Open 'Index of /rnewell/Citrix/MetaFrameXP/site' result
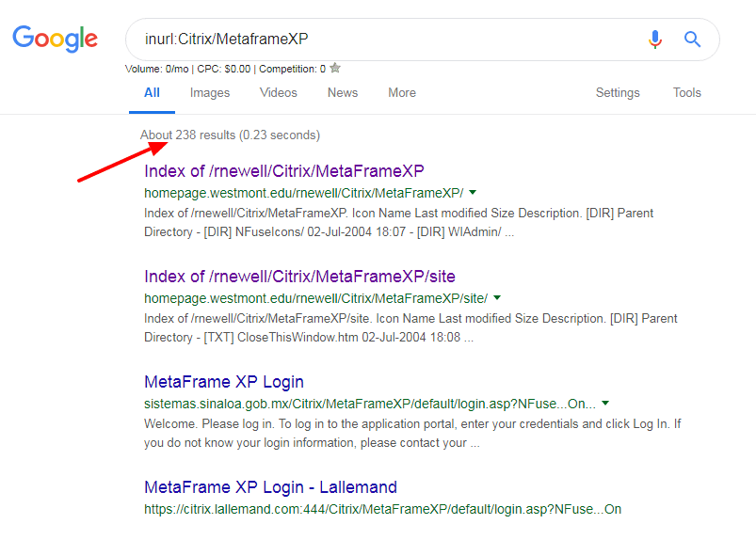 (x=299, y=277)
